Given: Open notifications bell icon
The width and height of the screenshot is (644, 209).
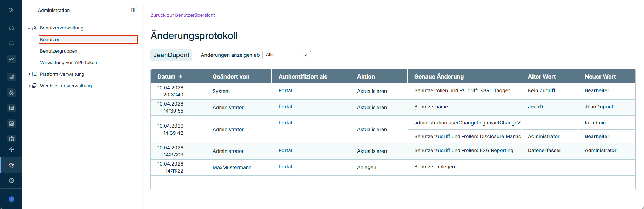Looking at the screenshot, I should (12, 43).
